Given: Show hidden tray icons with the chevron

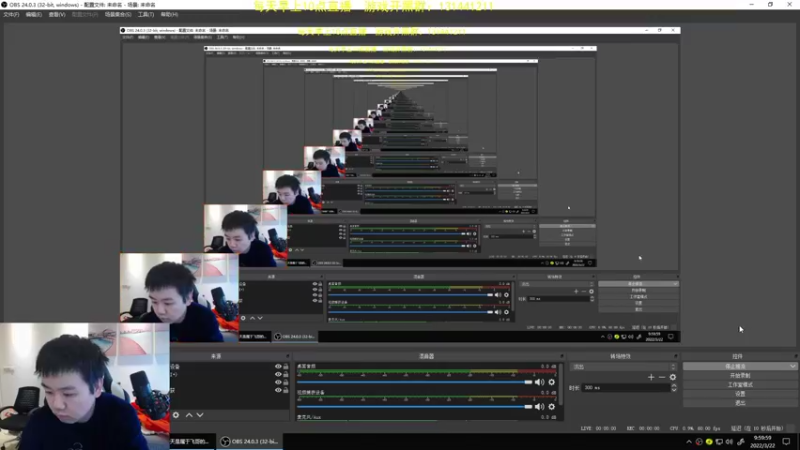Looking at the screenshot, I should [x=689, y=442].
